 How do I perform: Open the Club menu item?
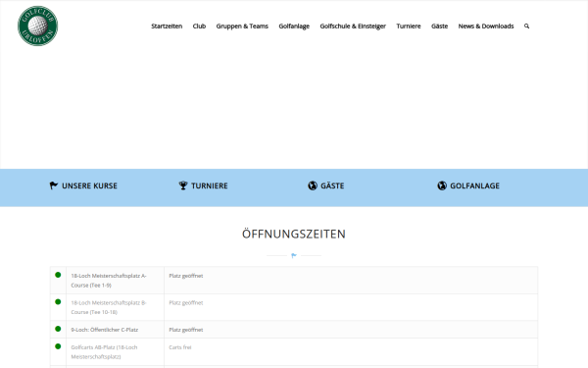click(x=199, y=26)
